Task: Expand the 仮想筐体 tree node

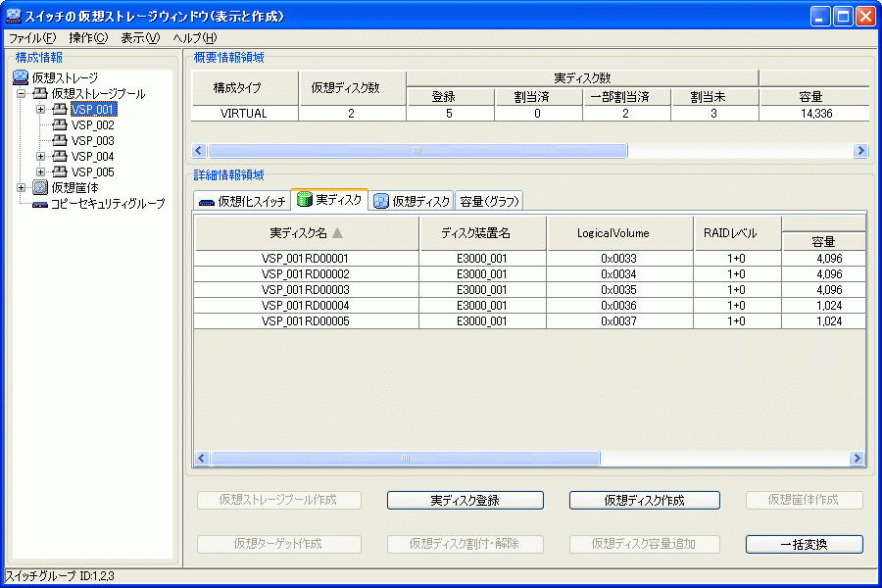Action: click(x=21, y=188)
